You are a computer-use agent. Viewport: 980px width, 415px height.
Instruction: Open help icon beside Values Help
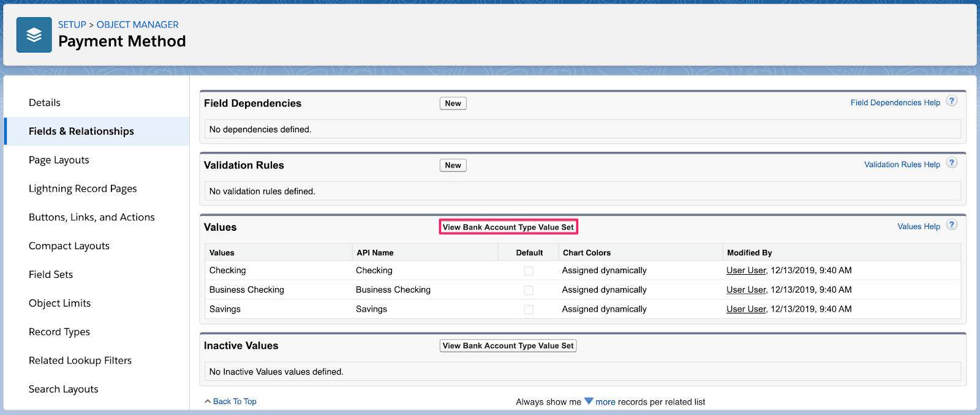click(x=951, y=225)
